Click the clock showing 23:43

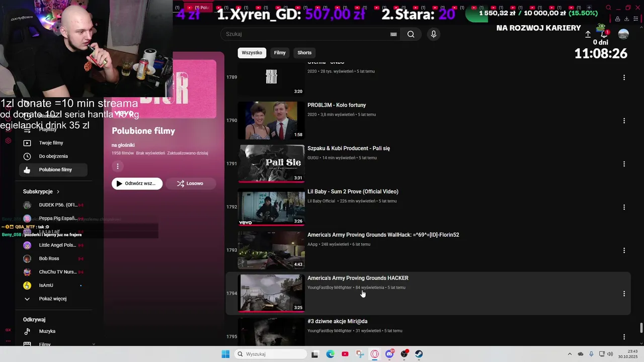(x=632, y=351)
